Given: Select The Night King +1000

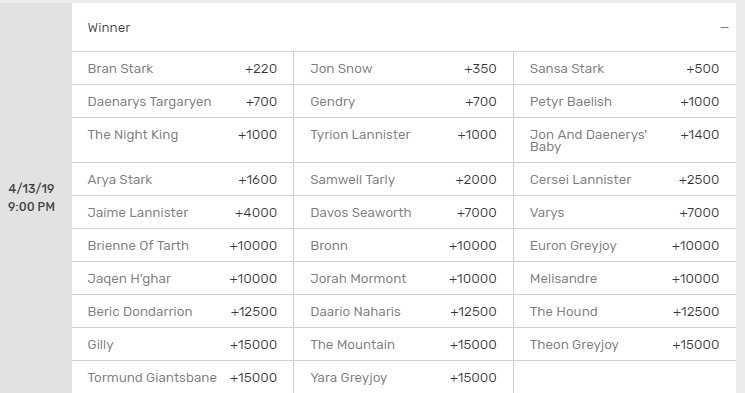Looking at the screenshot, I should [182, 140].
